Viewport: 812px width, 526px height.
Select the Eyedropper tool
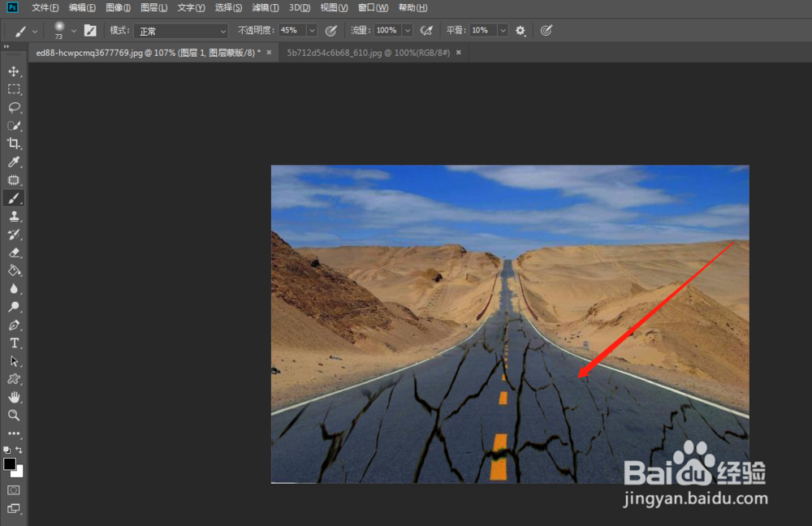point(14,162)
